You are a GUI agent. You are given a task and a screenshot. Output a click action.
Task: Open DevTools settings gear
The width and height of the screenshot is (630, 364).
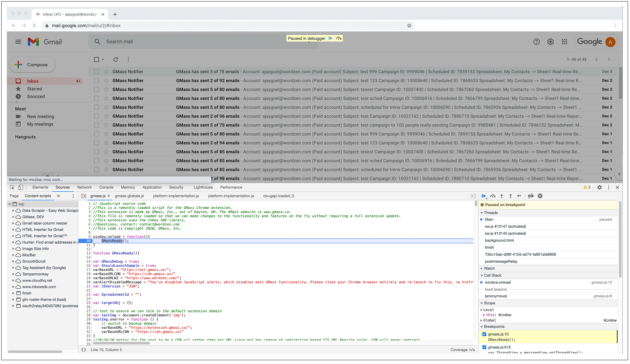(600, 187)
